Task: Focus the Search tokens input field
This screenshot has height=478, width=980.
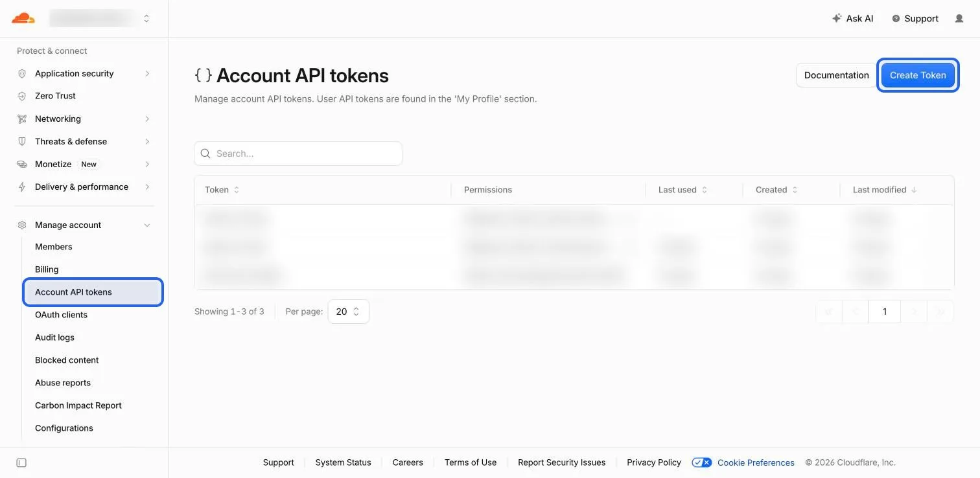Action: click(x=298, y=154)
